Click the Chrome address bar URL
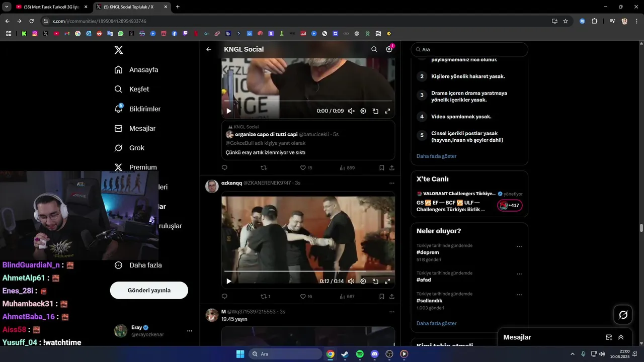The image size is (644, 362). 99,21
